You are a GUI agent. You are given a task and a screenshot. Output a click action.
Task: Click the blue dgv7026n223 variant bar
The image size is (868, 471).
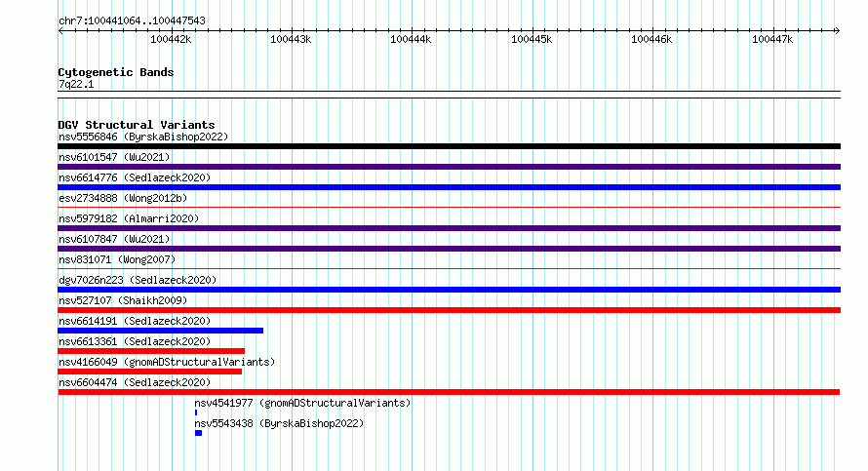tap(449, 290)
